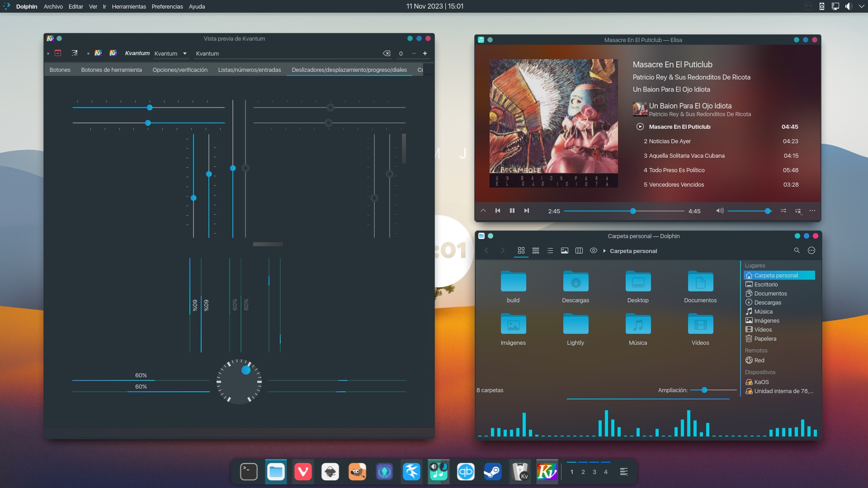Viewport: 868px width, 488px height.
Task: Play track Vencedores Vencidos
Action: pyautogui.click(x=721, y=185)
